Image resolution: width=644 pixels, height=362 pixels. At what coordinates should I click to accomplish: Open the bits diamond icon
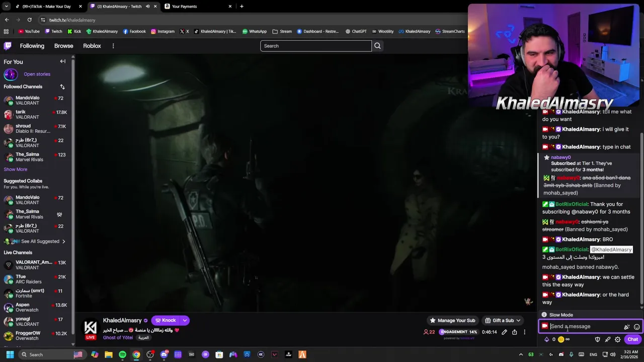(546, 339)
